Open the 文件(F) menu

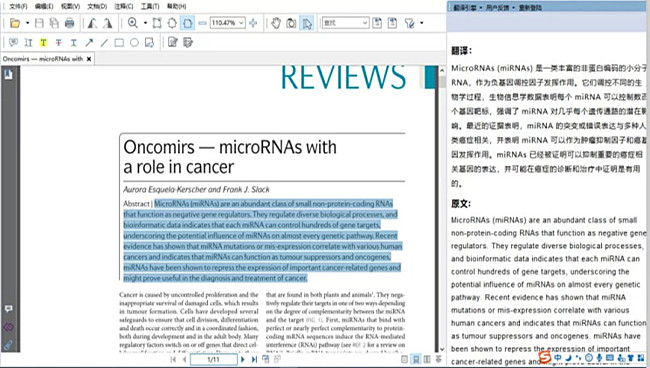coord(18,6)
